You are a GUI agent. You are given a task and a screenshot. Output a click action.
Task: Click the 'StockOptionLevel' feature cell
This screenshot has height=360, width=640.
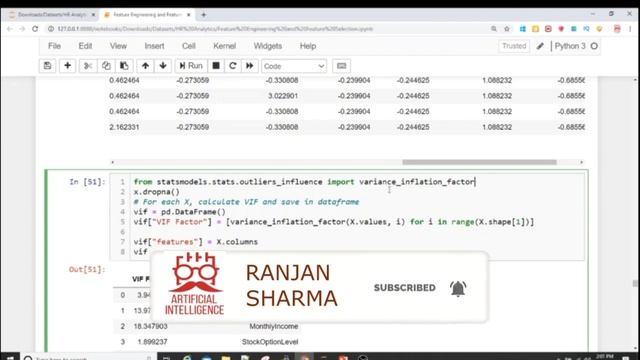click(x=270, y=342)
